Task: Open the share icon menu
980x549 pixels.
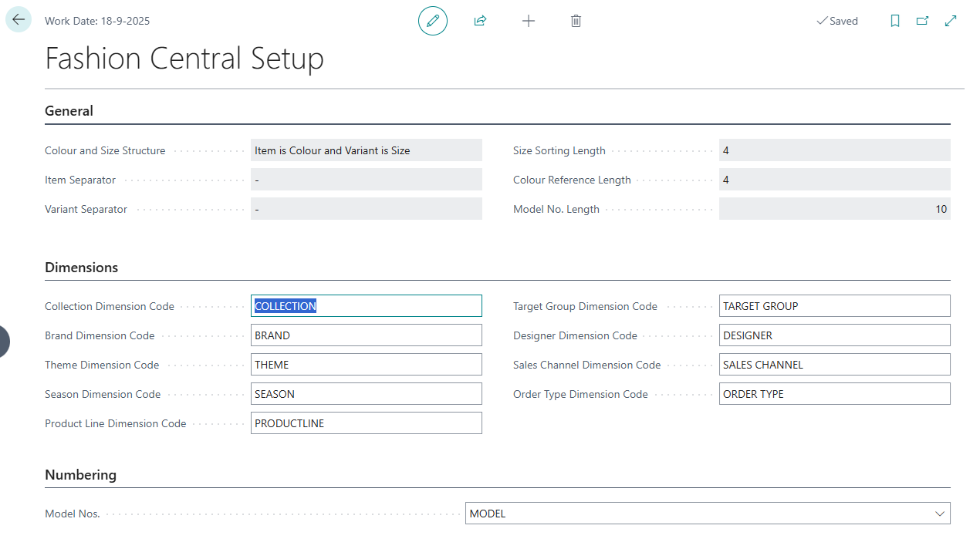Action: tap(480, 21)
